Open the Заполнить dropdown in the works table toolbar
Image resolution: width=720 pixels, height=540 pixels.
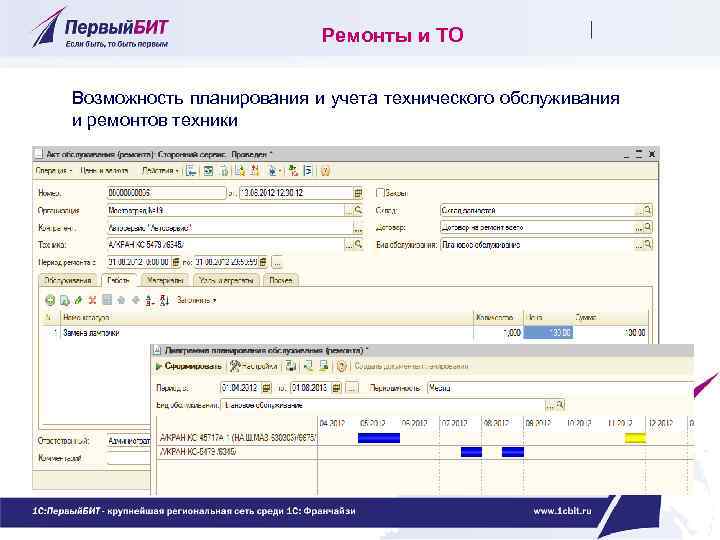pos(196,300)
